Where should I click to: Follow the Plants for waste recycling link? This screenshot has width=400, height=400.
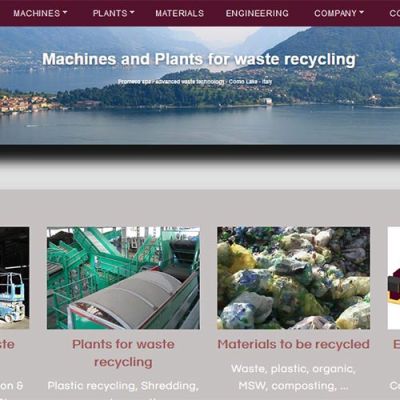point(123,353)
